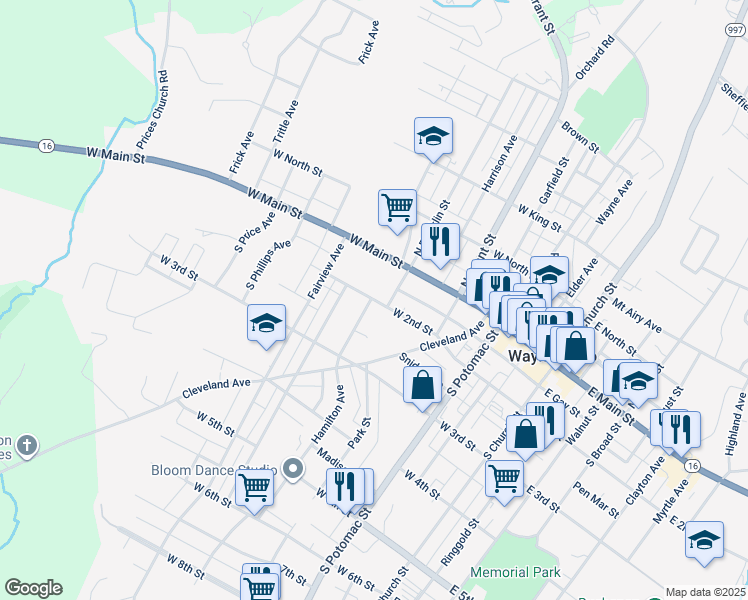Click the Walnut St label
This screenshot has height=600, width=748.
582,425
